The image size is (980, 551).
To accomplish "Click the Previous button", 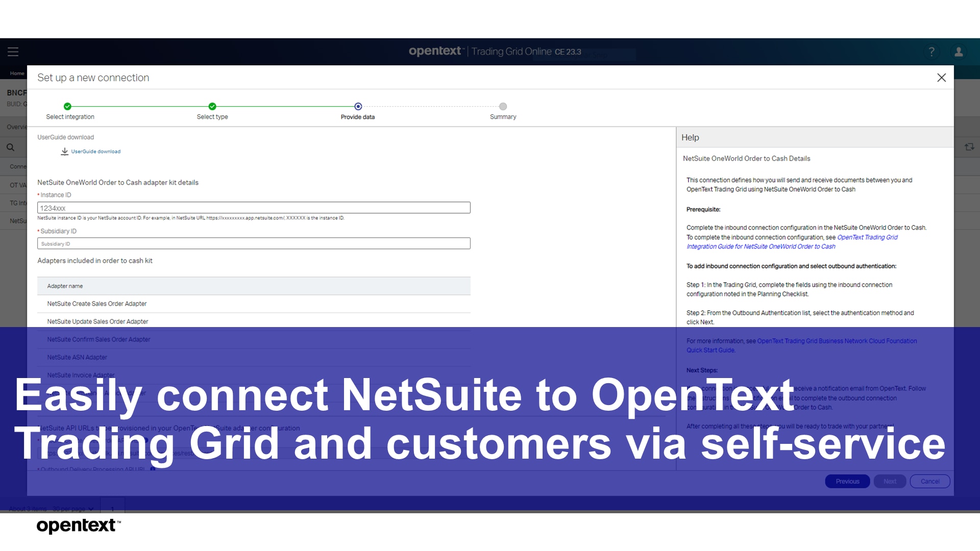I will click(847, 481).
